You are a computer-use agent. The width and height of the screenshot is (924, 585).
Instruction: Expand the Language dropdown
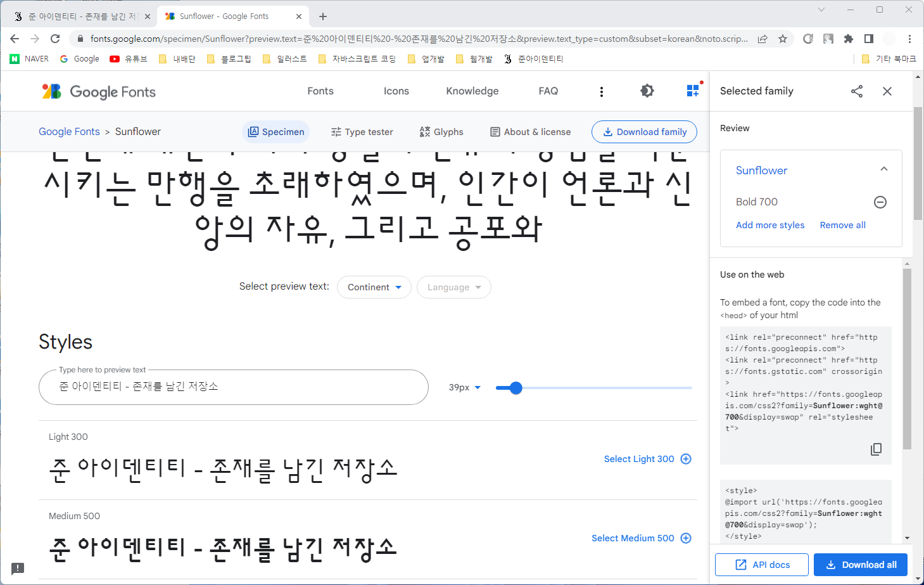(x=454, y=287)
